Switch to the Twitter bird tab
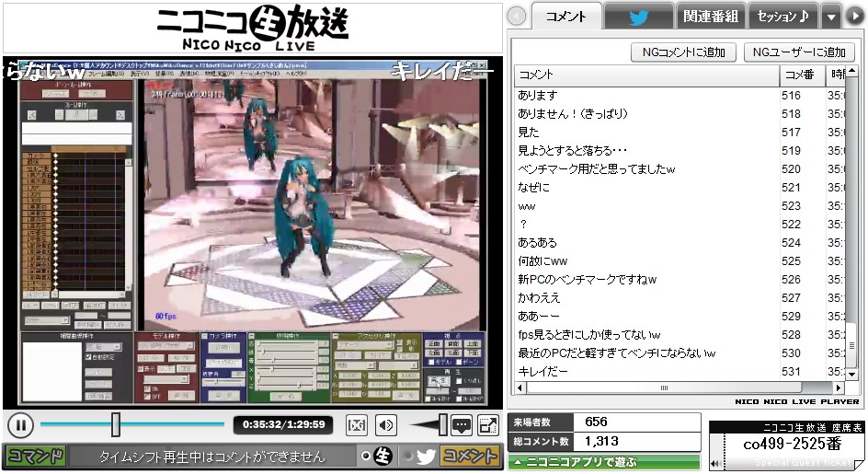The height and width of the screenshot is (474, 868). click(638, 17)
